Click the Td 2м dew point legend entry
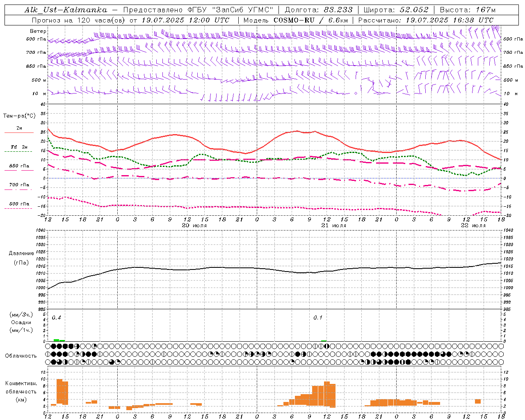 19,148
